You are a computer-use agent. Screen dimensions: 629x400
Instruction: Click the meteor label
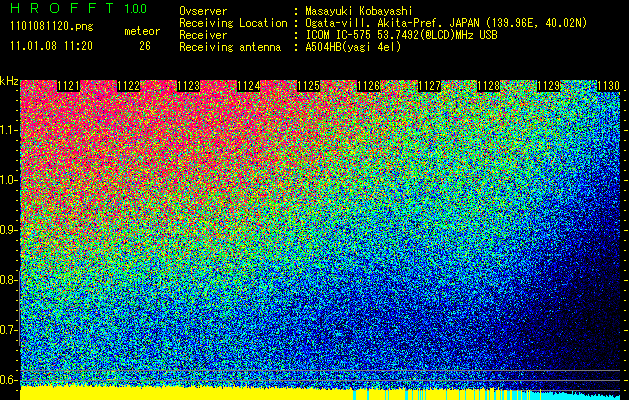point(142,31)
